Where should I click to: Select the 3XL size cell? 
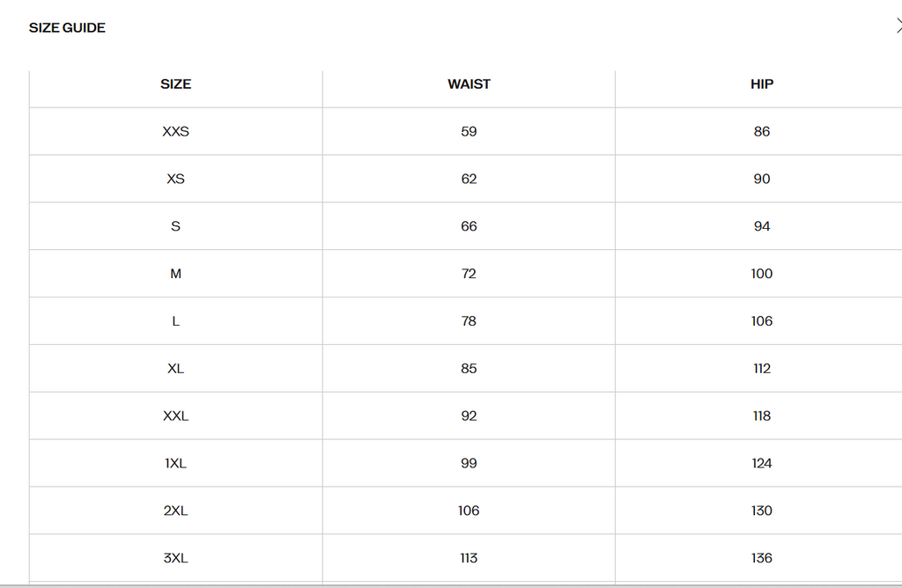175,559
